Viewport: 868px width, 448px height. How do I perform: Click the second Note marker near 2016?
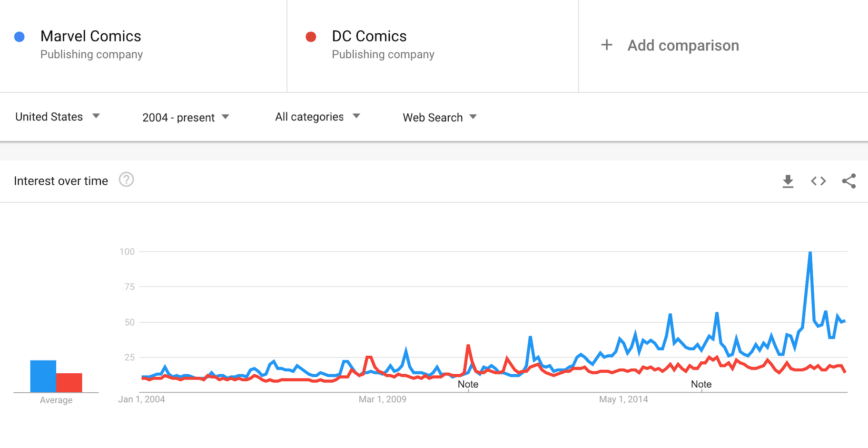[x=701, y=384]
